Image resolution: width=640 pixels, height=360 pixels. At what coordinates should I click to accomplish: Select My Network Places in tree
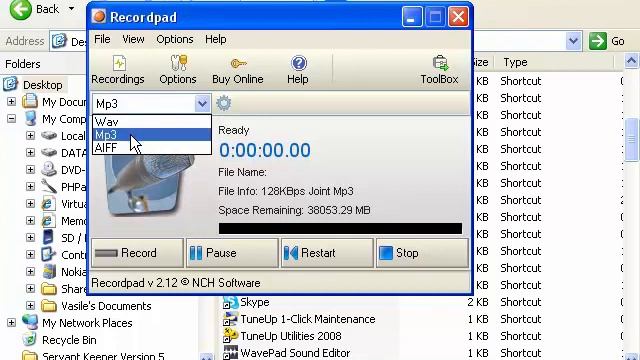pos(87,323)
